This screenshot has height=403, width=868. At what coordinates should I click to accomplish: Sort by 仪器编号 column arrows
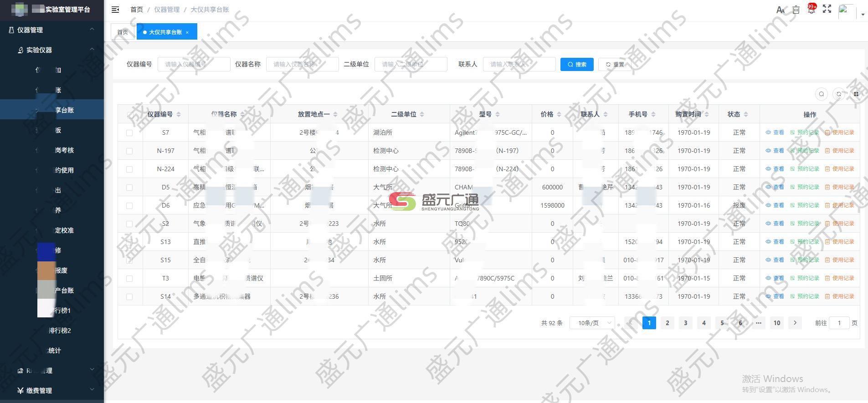click(179, 114)
